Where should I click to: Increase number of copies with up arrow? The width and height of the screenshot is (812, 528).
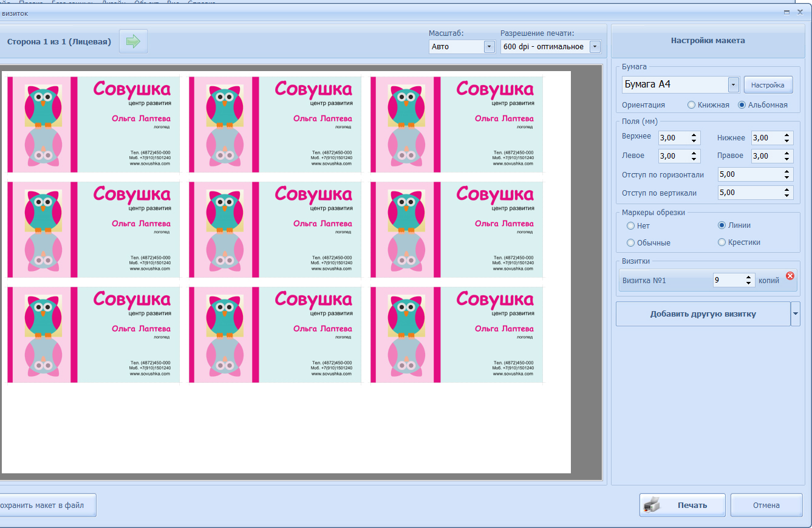[748, 277]
